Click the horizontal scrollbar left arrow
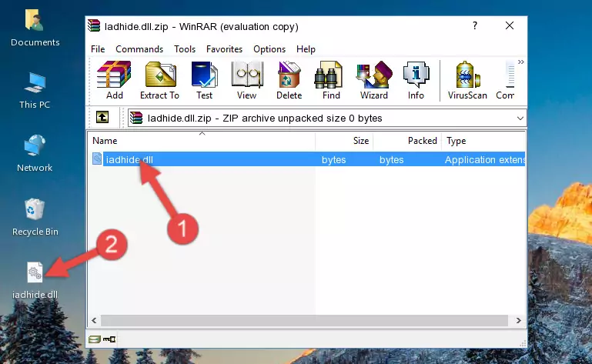Viewport: 592px width, 364px height. point(94,321)
